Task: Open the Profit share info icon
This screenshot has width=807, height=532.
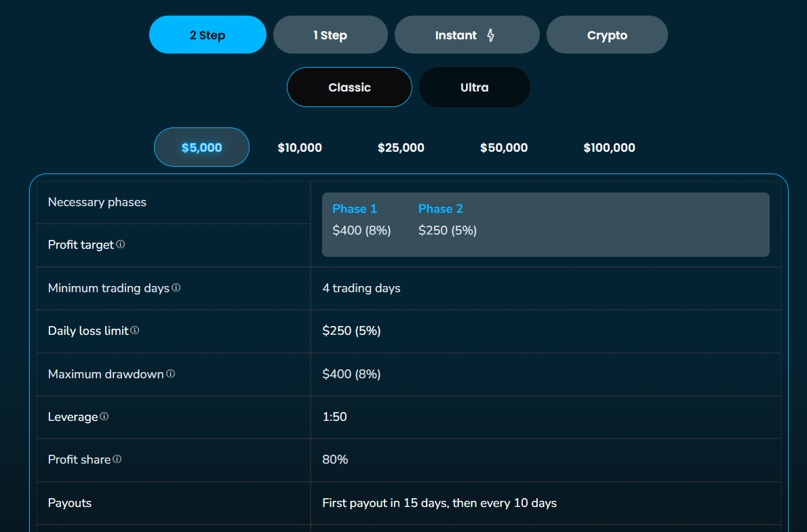Action: pyautogui.click(x=117, y=459)
